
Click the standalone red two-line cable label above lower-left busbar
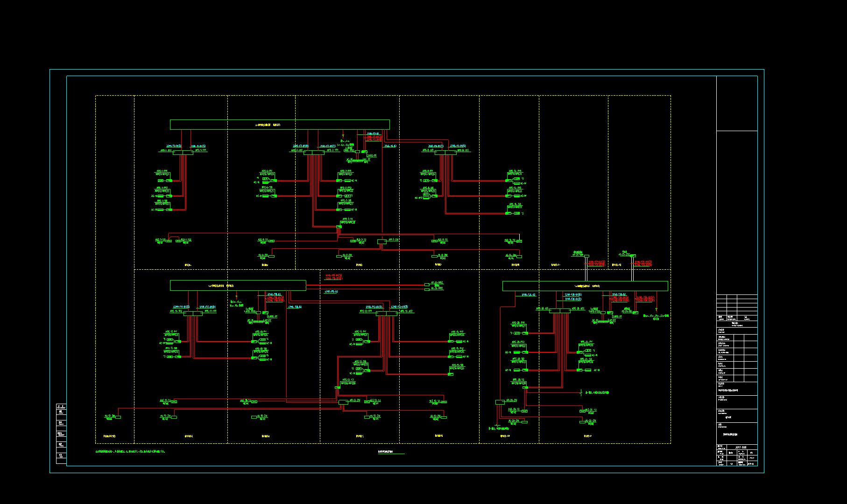334,277
